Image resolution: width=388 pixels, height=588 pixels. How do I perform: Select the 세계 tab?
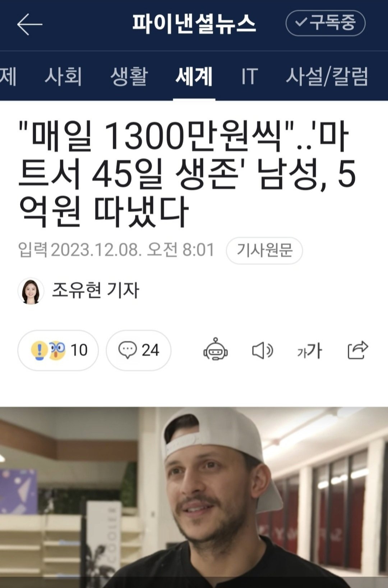[x=194, y=76]
